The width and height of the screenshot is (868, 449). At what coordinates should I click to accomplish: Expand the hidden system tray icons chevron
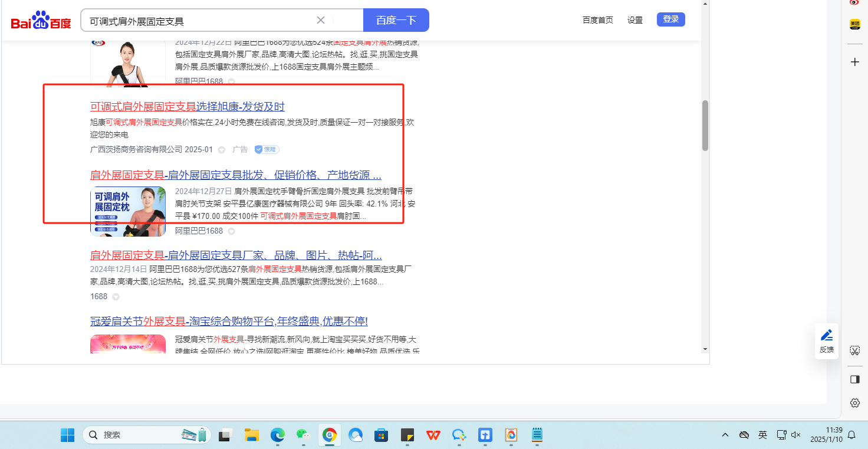[725, 435]
